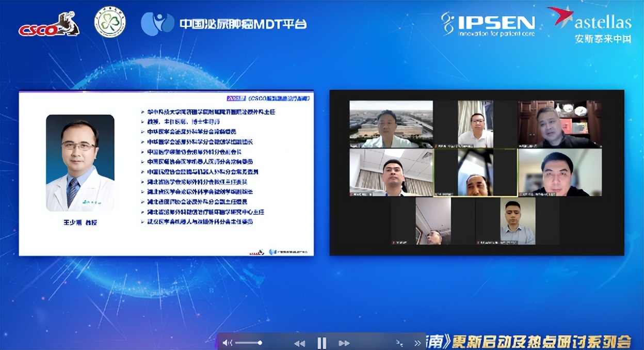Screen dimensions: 644x350
Task: Select participant tile with window blinds behind
Action: coord(391,172)
